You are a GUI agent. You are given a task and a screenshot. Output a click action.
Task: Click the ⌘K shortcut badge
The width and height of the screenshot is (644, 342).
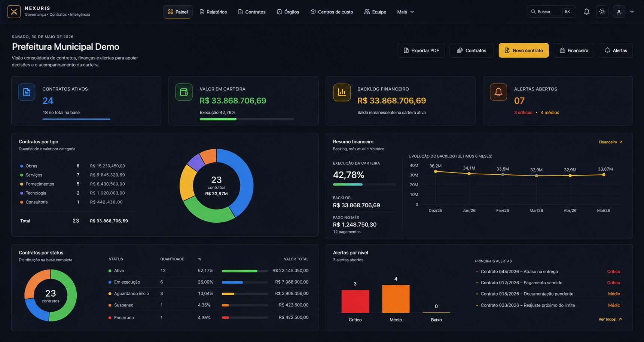tap(567, 12)
